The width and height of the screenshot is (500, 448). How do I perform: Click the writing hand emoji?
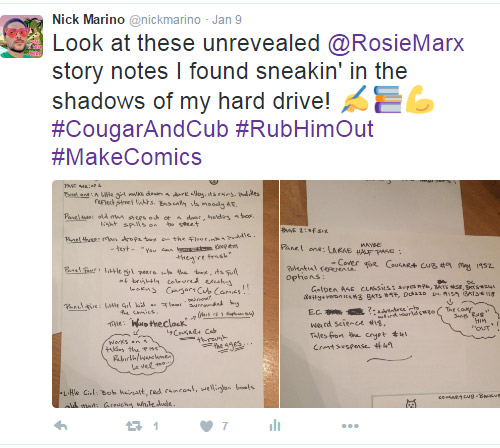pos(355,99)
